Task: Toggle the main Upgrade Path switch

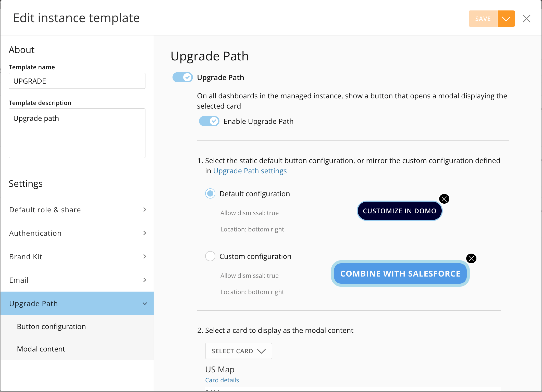Action: pos(183,77)
